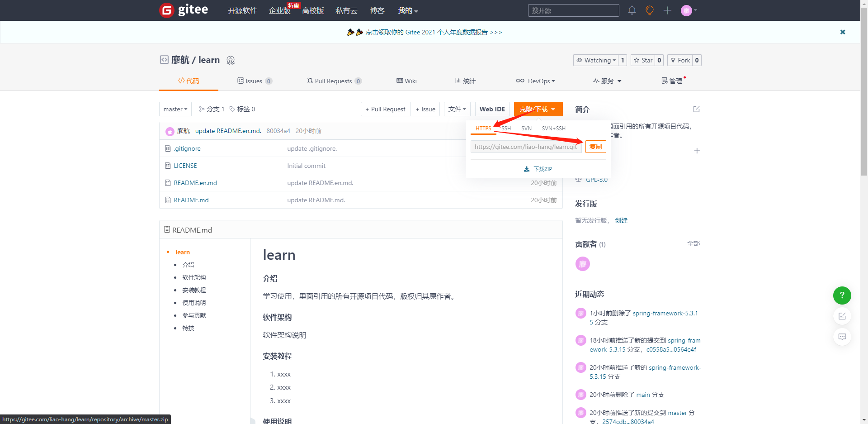Open the 统计 tab
The width and height of the screenshot is (868, 424).
[465, 81]
